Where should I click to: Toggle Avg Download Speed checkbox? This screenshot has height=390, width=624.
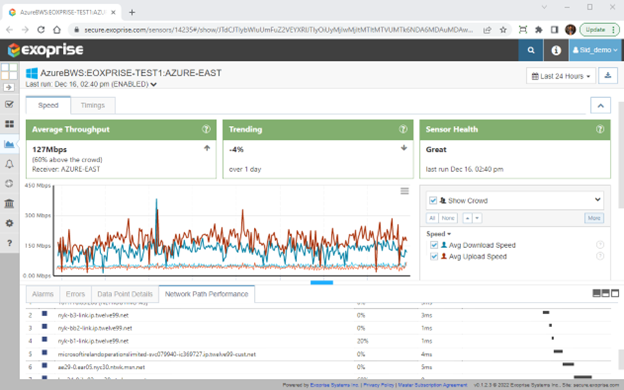[434, 245]
